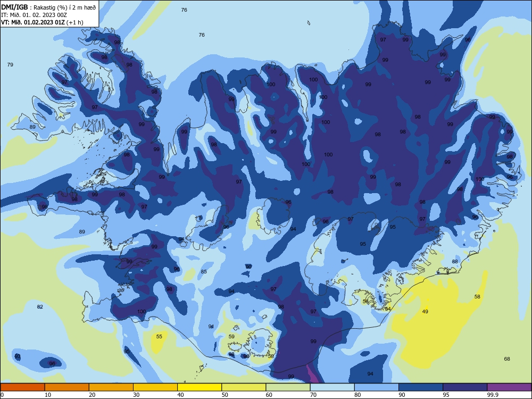Screen dimensions: 532x399
Task: Click the humidity value '85' on the map
Action: pyautogui.click(x=204, y=271)
